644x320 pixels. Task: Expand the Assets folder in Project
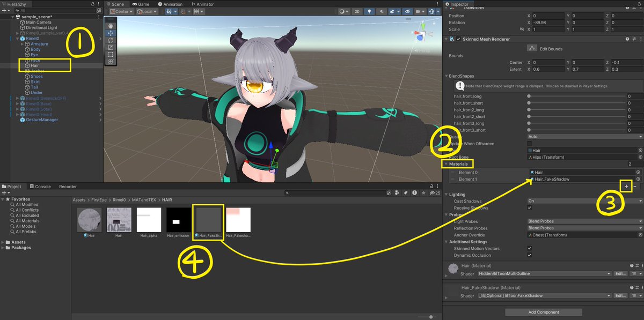tap(4, 242)
